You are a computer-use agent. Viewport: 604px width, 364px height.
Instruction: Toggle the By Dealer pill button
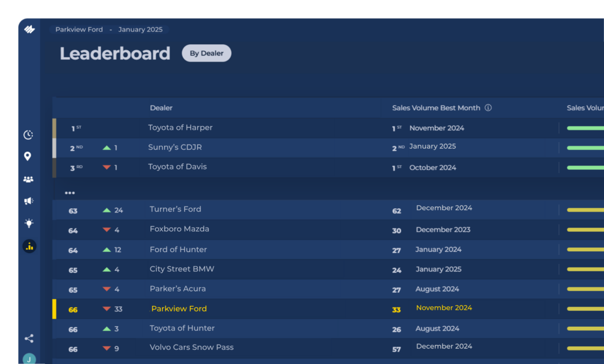(206, 53)
